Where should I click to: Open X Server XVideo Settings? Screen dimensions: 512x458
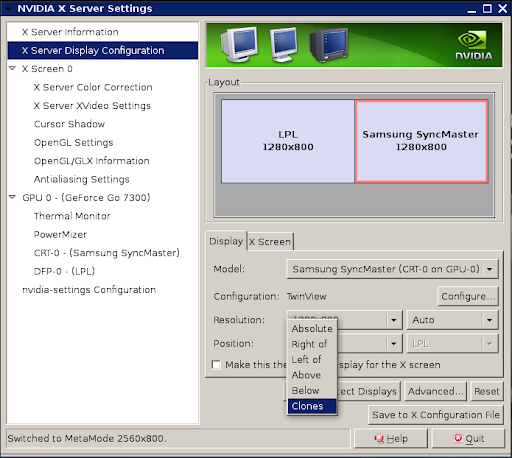pyautogui.click(x=92, y=106)
